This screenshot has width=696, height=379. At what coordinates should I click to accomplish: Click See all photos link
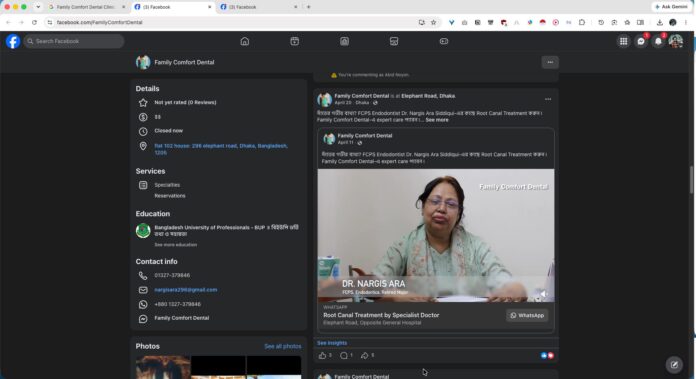click(x=282, y=346)
